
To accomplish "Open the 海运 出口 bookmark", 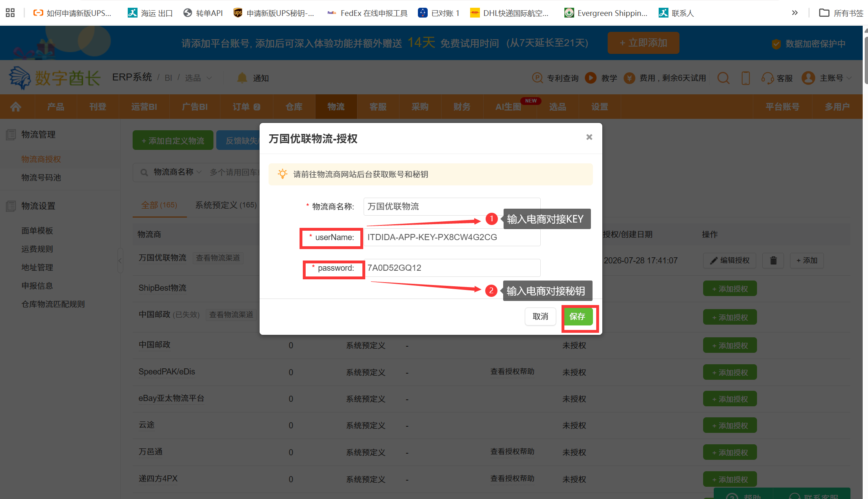I will [150, 13].
